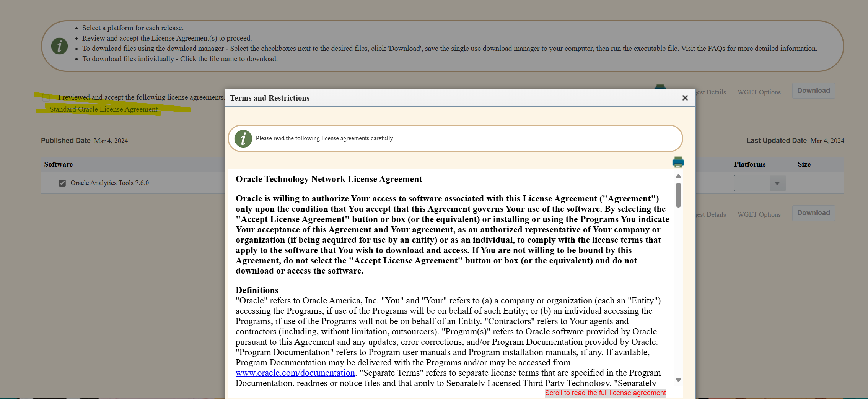Click the 'Oracle Technology Network License Agreement' heading

coord(329,179)
